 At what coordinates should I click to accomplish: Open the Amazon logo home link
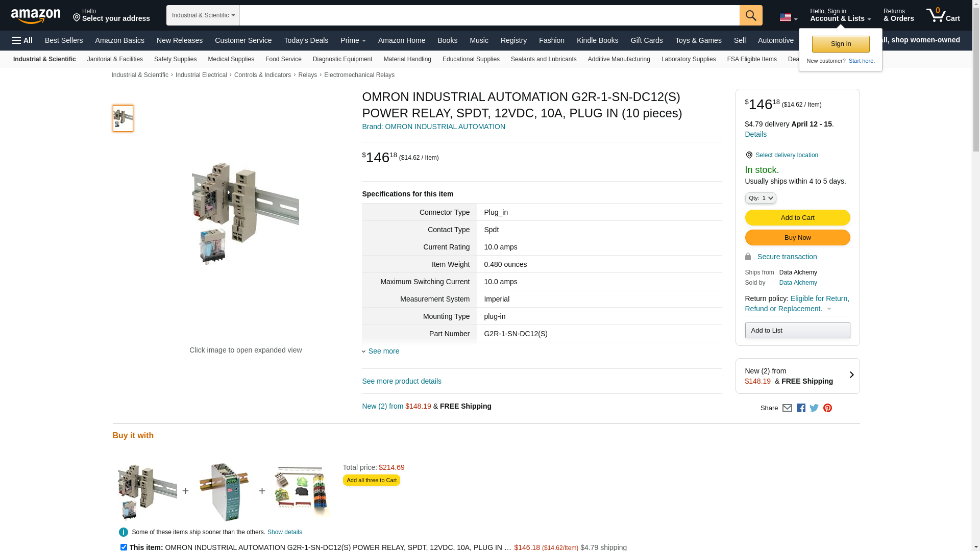click(36, 16)
